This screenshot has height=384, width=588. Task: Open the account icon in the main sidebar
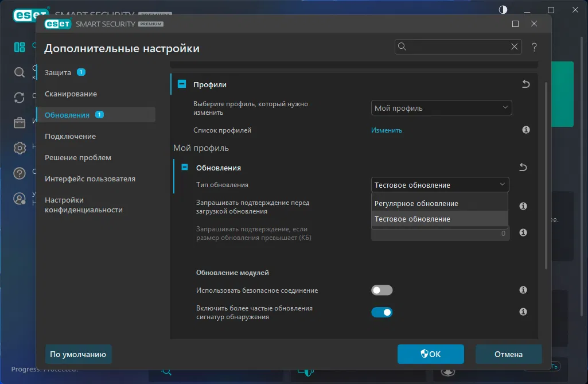click(20, 199)
